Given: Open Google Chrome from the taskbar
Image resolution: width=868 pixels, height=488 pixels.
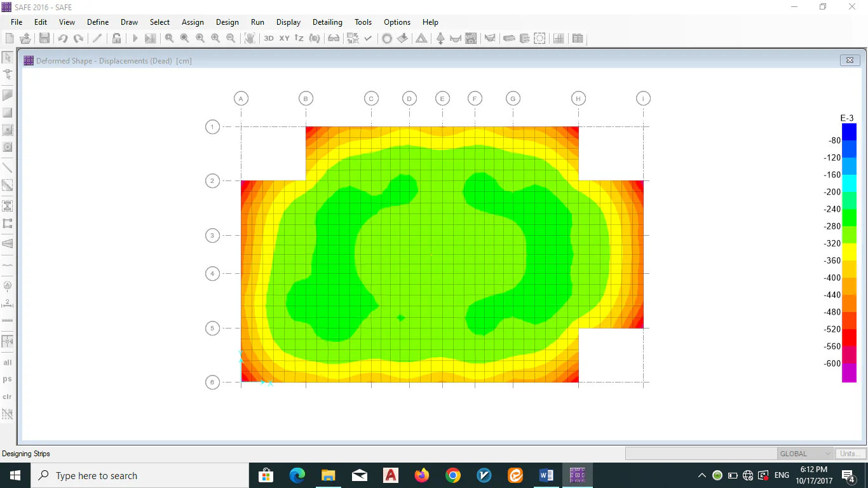Looking at the screenshot, I should pos(453,475).
